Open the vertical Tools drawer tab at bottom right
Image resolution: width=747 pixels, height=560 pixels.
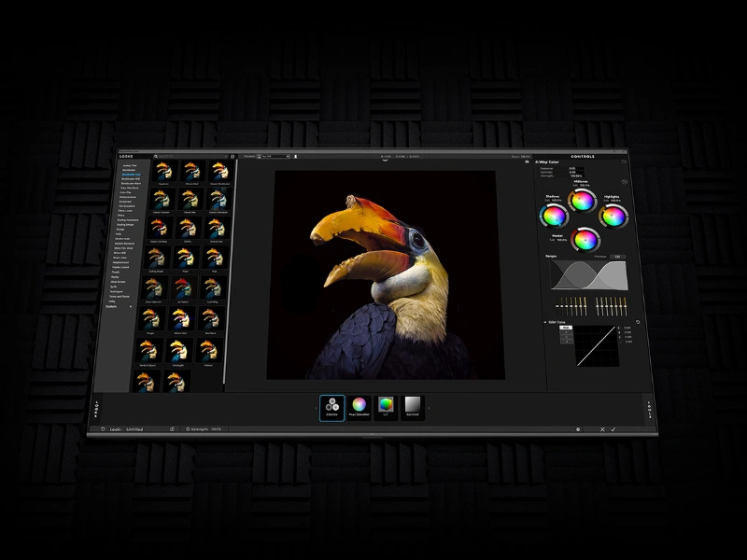(x=649, y=409)
